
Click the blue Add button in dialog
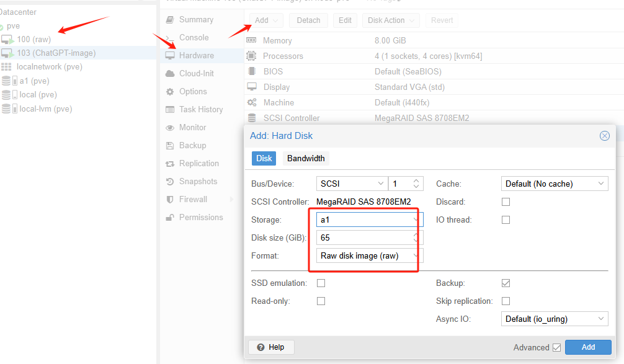[587, 347]
